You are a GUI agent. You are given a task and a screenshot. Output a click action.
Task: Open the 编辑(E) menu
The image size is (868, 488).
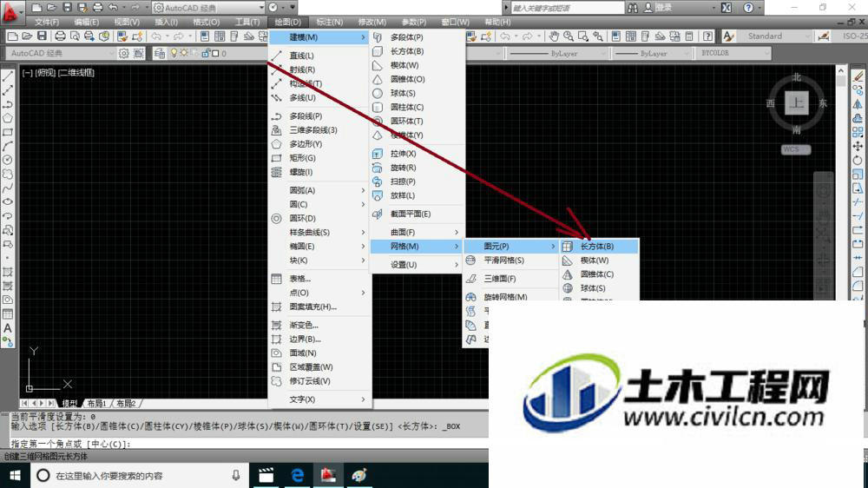point(86,23)
